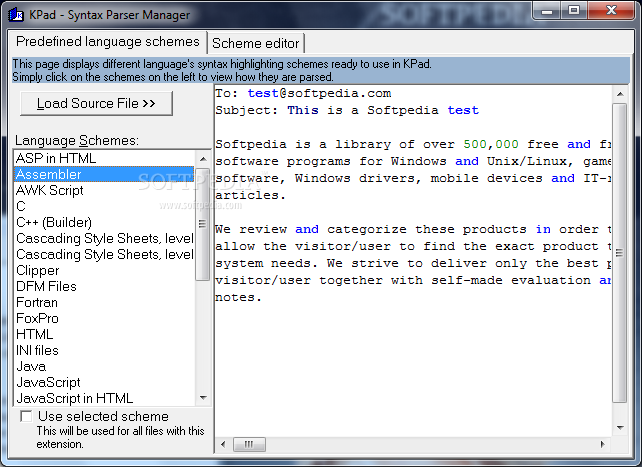The image size is (642, 467).
Task: Click the Load Source File button
Action: 96,103
